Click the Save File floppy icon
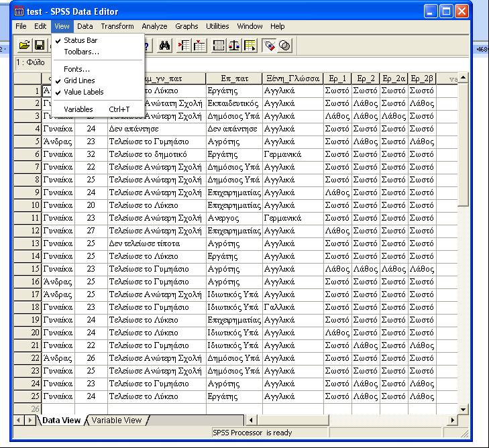The width and height of the screenshot is (489, 448). coord(40,46)
